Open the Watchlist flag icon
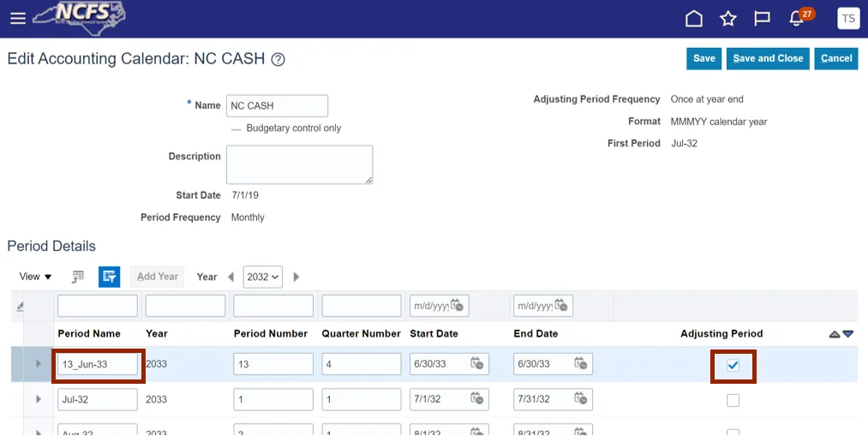868x436 pixels. 762,18
